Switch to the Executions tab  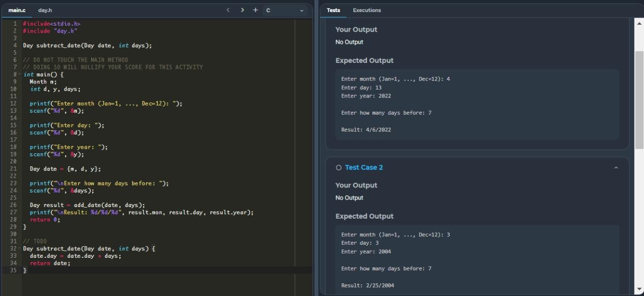(367, 10)
